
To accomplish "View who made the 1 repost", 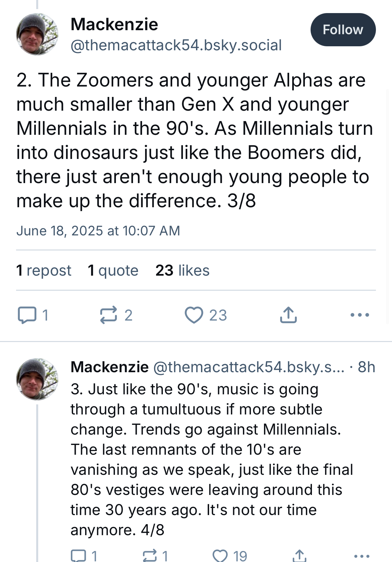I will [x=44, y=270].
